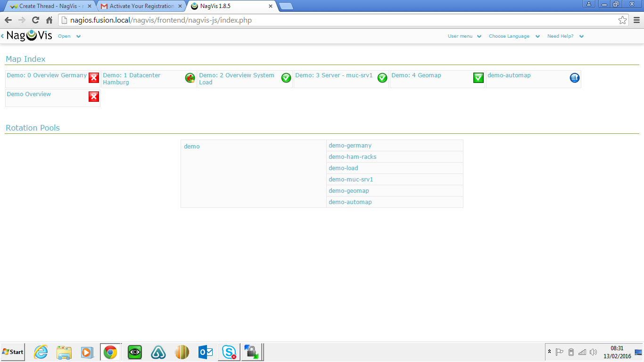Image resolution: width=644 pixels, height=362 pixels.
Task: Open demo-germany rotation pool link
Action: (350, 146)
